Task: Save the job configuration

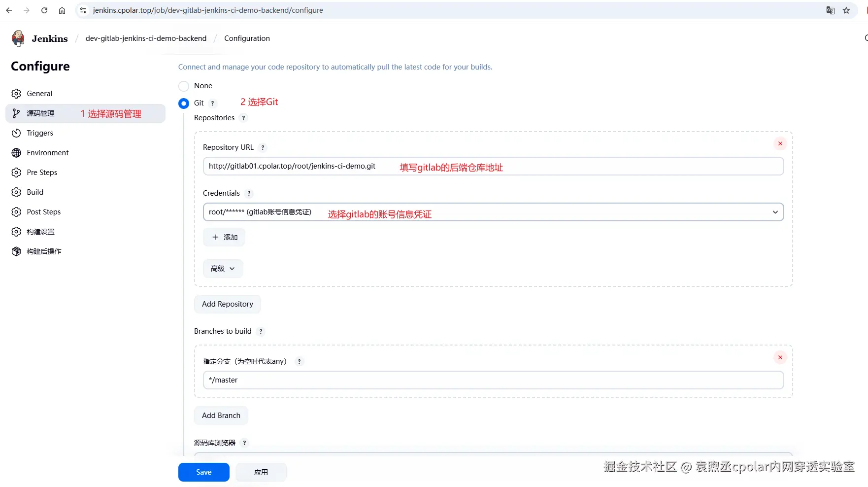Action: pyautogui.click(x=204, y=472)
